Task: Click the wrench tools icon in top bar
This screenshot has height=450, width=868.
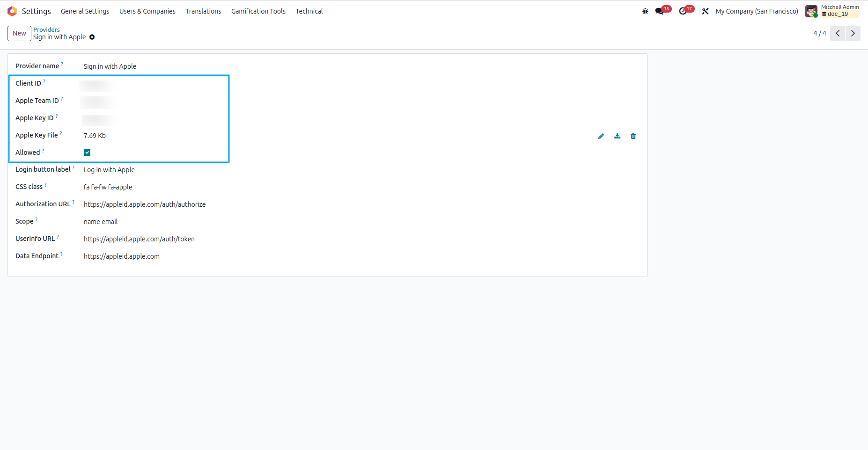Action: (x=705, y=11)
